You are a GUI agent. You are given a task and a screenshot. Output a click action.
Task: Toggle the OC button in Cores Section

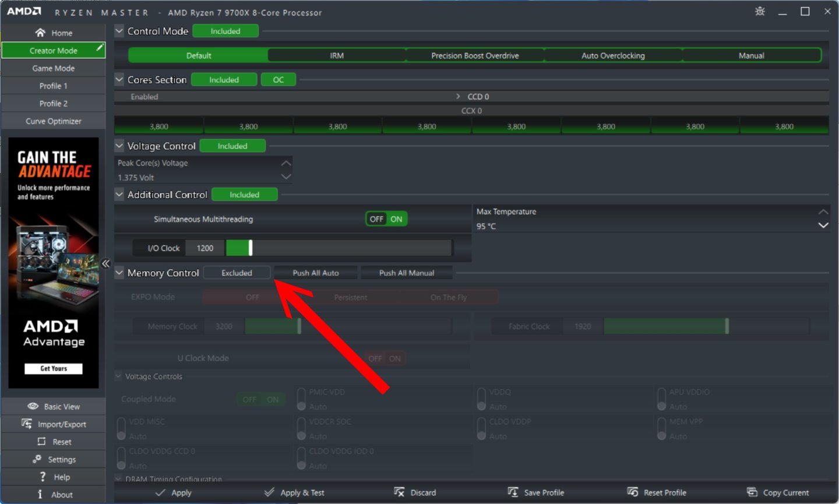tap(279, 80)
